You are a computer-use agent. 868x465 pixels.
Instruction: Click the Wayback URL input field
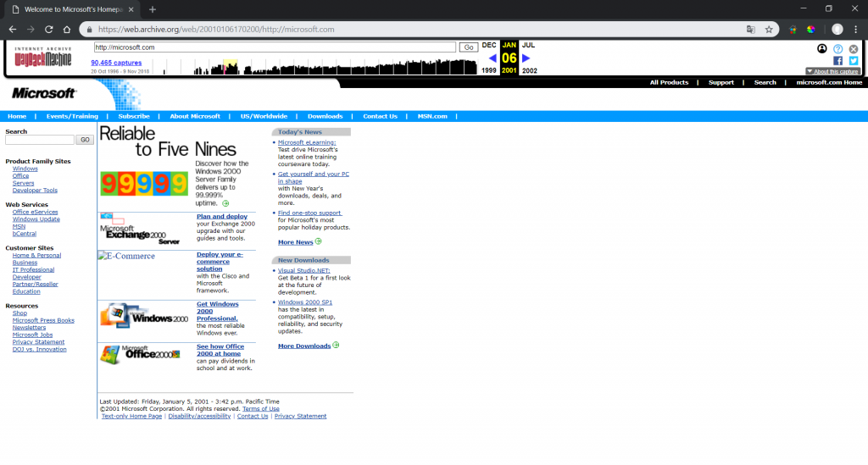(275, 47)
